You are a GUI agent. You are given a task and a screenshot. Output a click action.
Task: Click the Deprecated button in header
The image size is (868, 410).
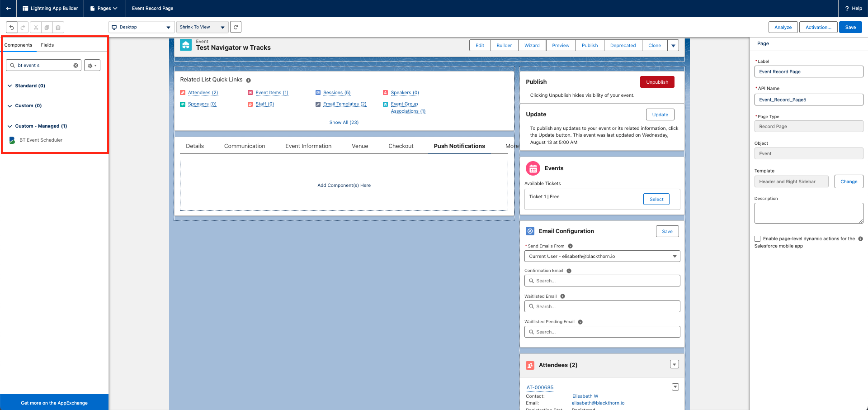click(623, 45)
